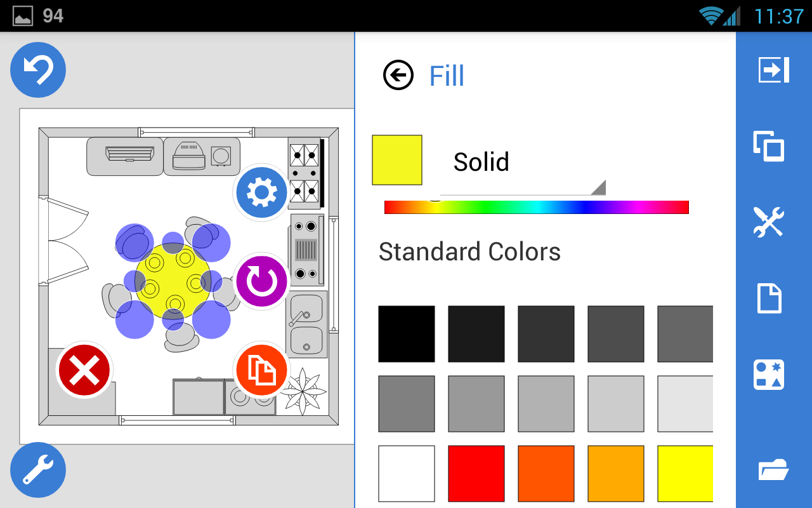Choose the black standard color swatch

(x=407, y=334)
